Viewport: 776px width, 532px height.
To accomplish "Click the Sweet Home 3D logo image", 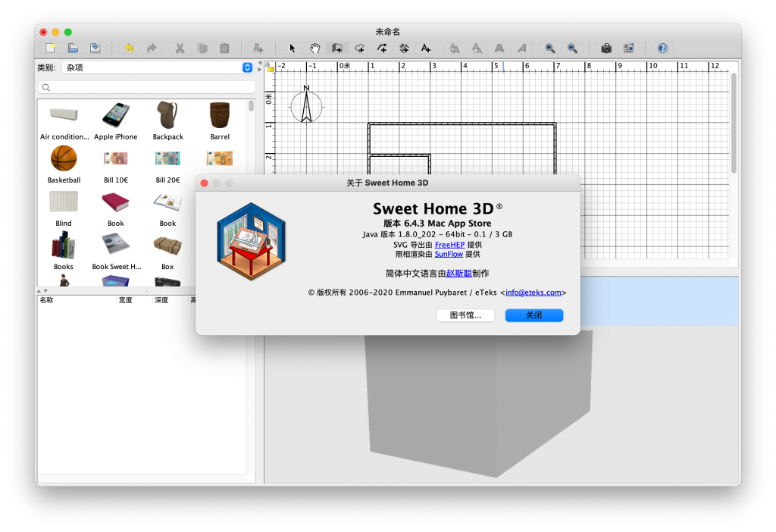I will click(x=252, y=241).
